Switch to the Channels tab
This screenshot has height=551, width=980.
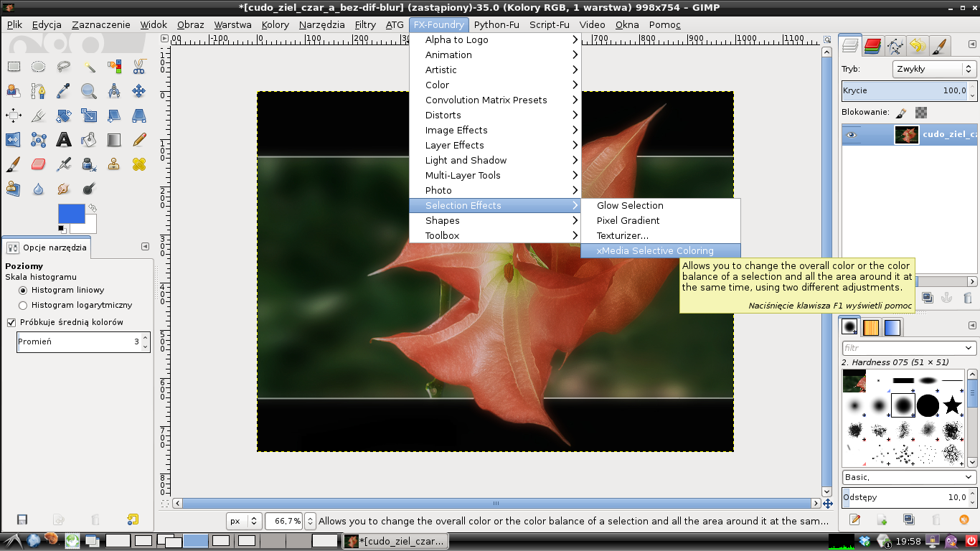pos(872,47)
